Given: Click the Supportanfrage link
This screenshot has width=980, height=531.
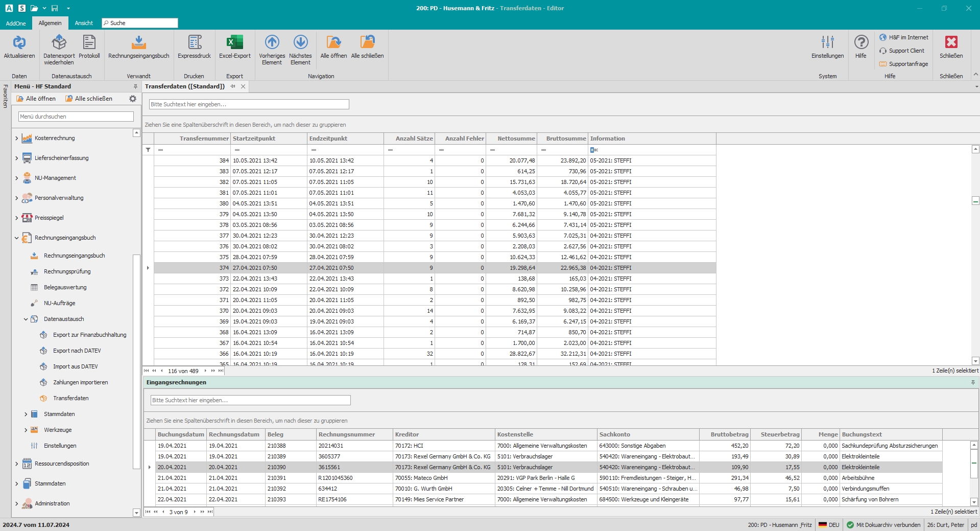Looking at the screenshot, I should pyautogui.click(x=907, y=64).
